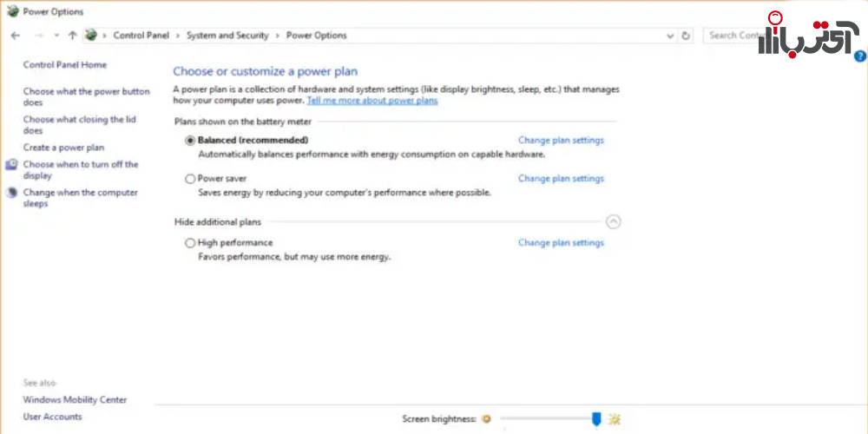Click the bright sun icon by the brightness slider
The width and height of the screenshot is (868, 434).
[x=615, y=419]
